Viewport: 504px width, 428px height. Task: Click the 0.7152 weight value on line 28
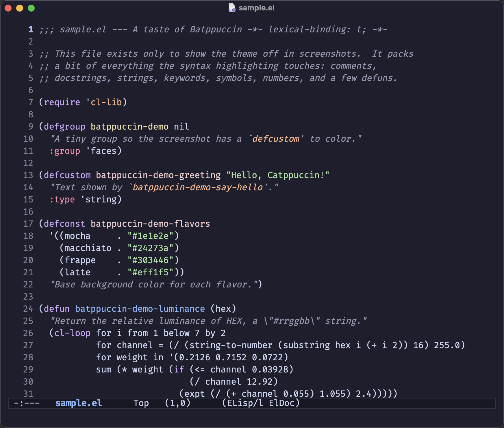tap(231, 357)
